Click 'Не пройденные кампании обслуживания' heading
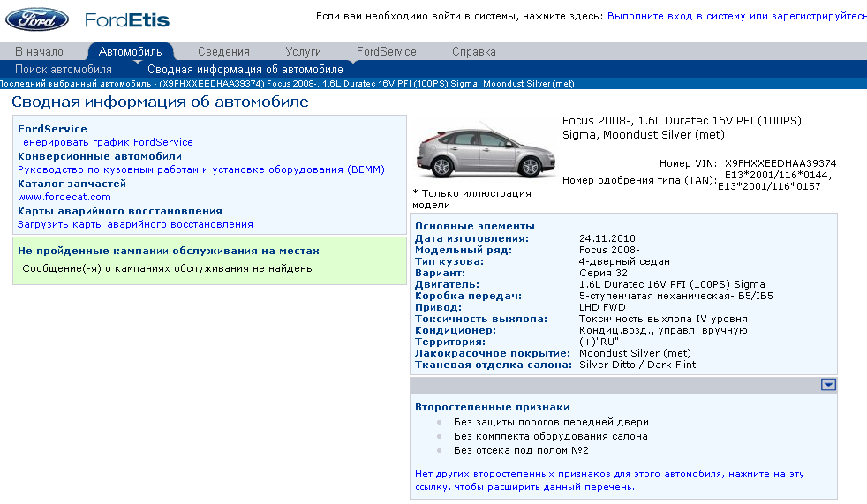The width and height of the screenshot is (867, 504). [169, 251]
